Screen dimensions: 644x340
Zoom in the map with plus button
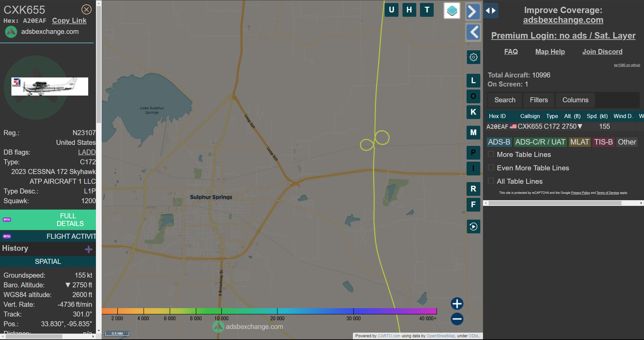457,304
